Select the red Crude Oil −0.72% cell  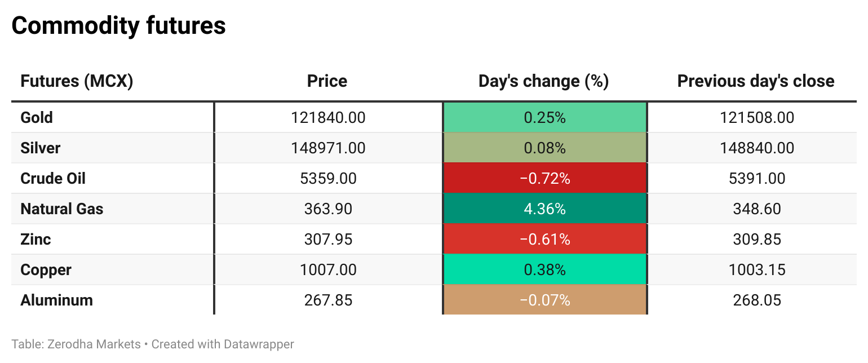point(544,179)
